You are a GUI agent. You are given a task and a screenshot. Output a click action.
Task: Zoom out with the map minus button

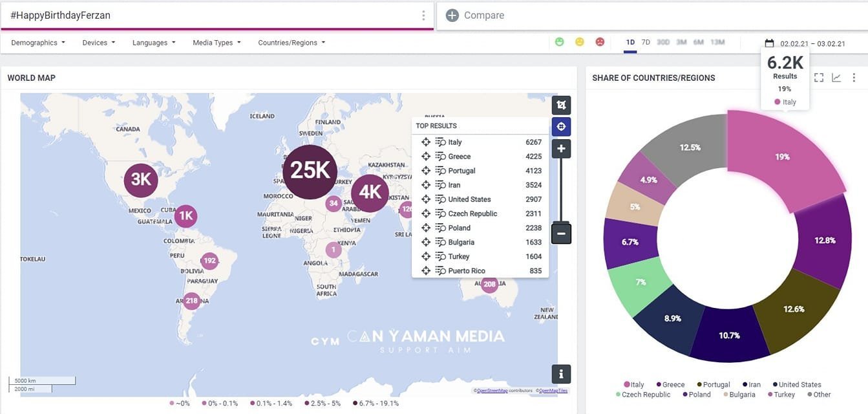click(x=561, y=234)
